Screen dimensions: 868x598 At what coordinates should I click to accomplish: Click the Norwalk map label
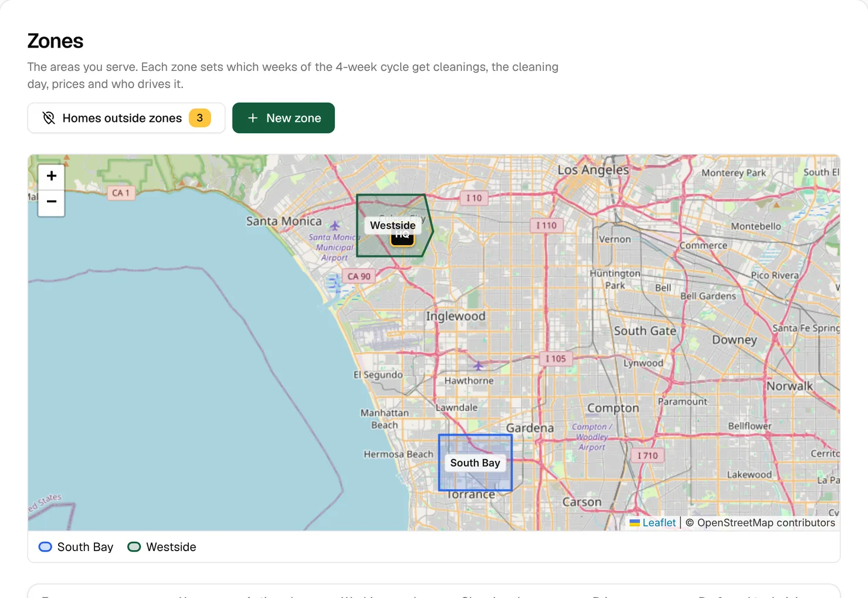(x=789, y=386)
